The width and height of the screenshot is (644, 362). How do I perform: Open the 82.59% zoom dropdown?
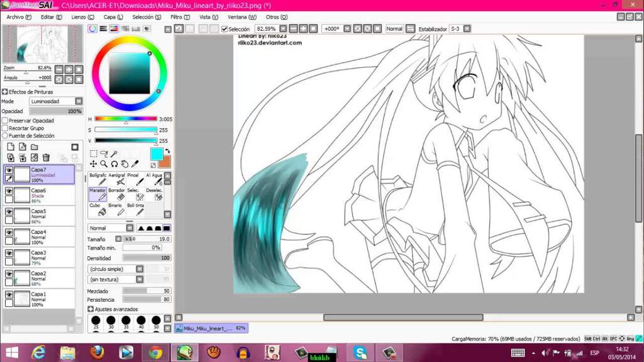283,29
